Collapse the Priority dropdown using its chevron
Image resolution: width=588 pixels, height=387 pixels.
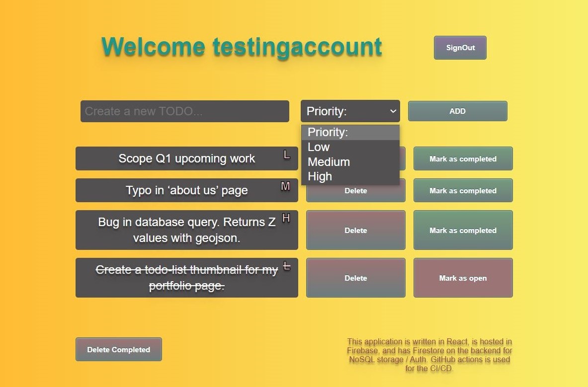click(393, 111)
